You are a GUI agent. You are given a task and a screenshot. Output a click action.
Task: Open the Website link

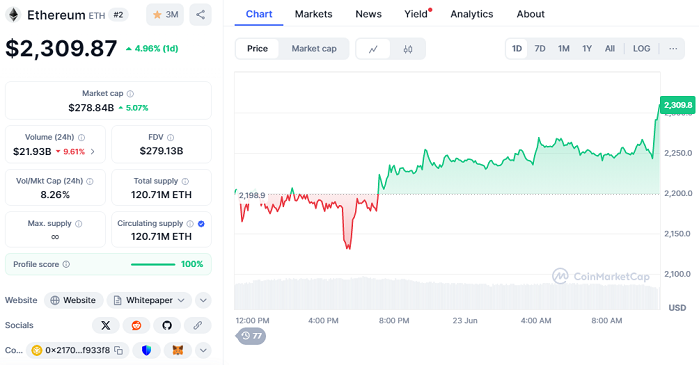[74, 300]
